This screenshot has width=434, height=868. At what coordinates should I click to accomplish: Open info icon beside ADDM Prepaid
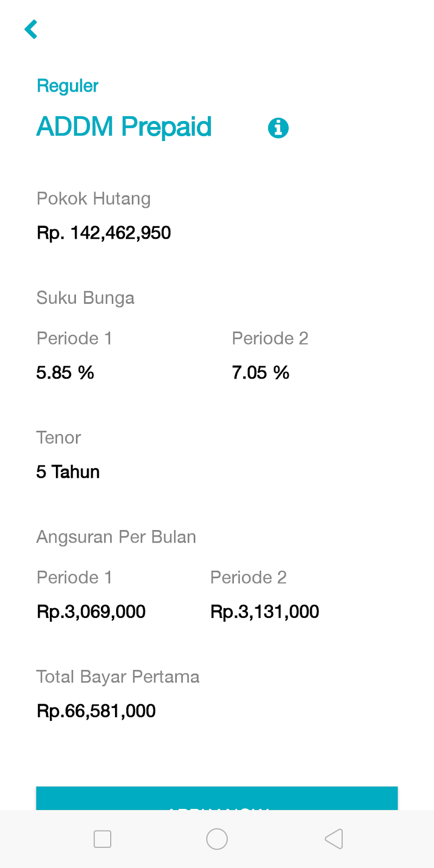coord(278,128)
